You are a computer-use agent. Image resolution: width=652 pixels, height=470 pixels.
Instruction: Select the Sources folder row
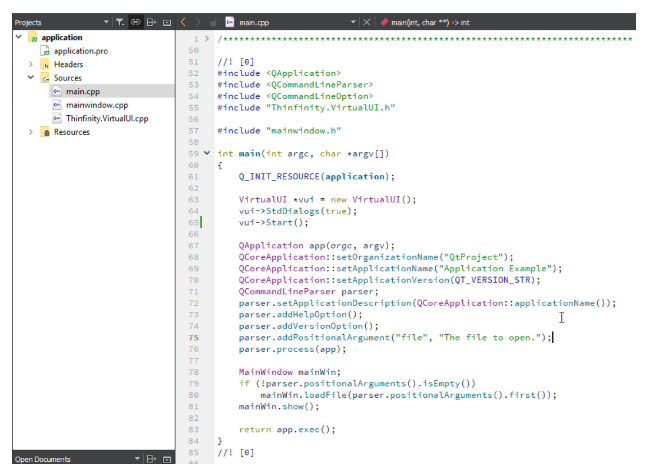(x=67, y=78)
